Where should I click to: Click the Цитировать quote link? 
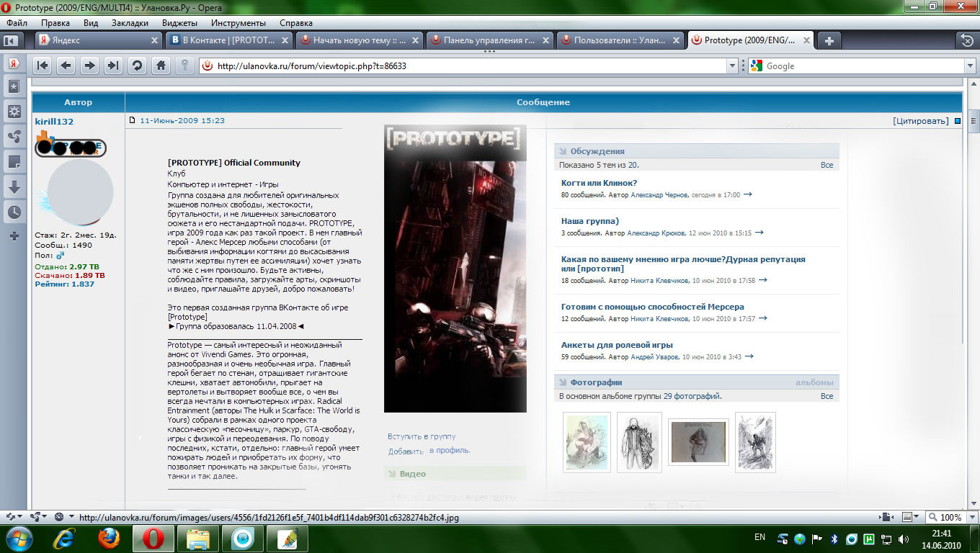click(x=920, y=121)
